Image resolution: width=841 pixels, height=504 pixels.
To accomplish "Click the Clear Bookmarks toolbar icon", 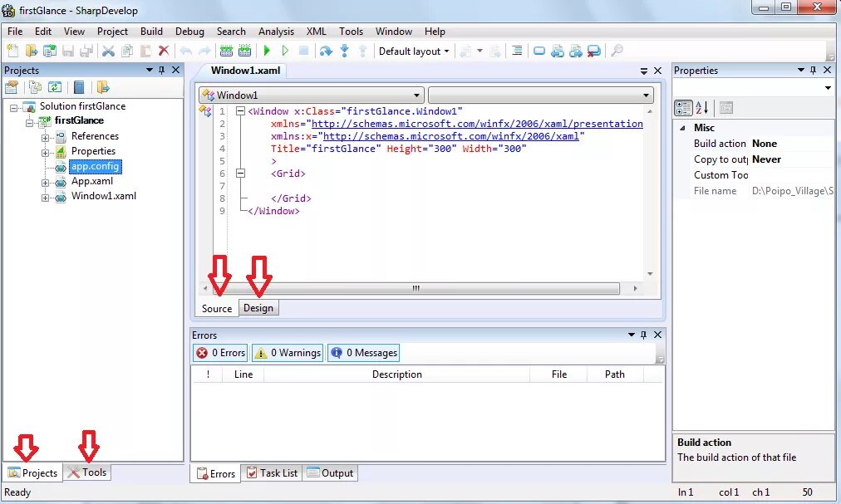I will point(593,51).
